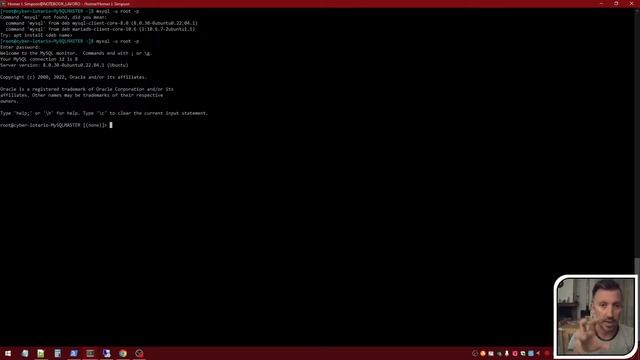Click the terminal icon in the title bar

coord(3,4)
